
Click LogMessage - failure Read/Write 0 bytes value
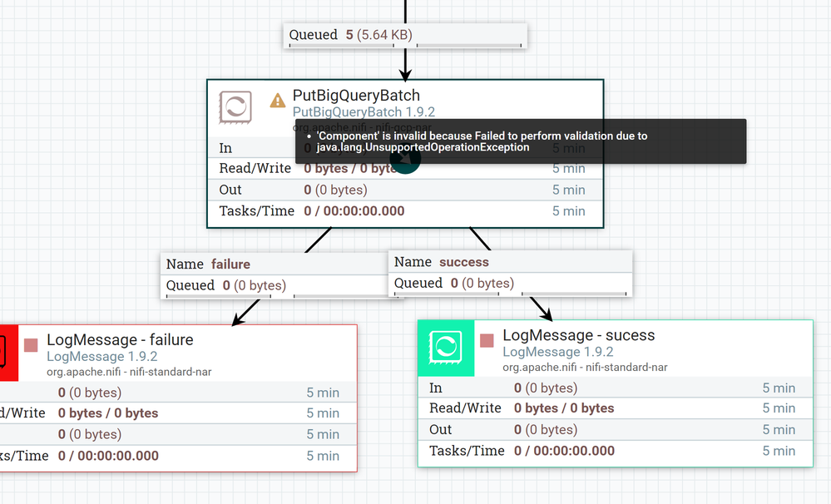(108, 413)
